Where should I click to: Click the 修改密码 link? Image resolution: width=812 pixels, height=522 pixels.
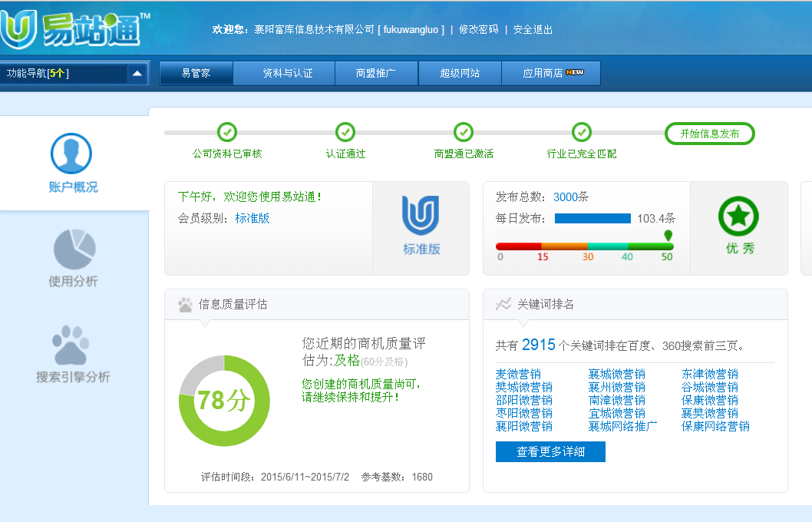coord(478,29)
